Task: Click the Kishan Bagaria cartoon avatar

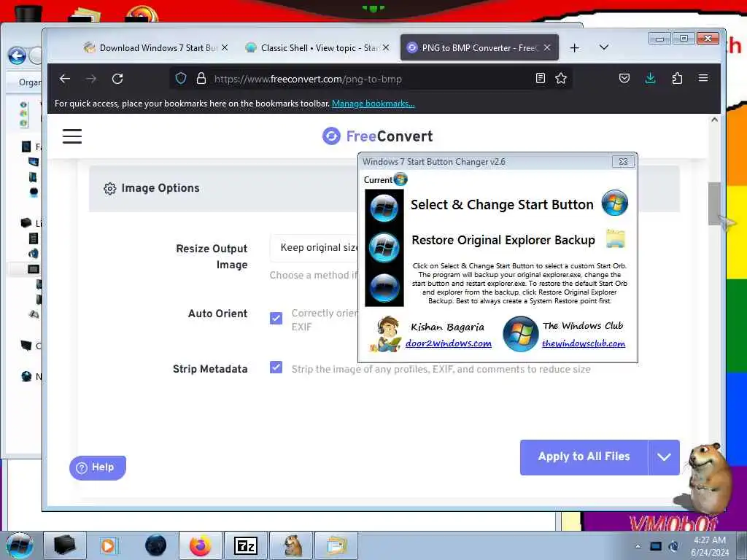Action: [x=385, y=334]
